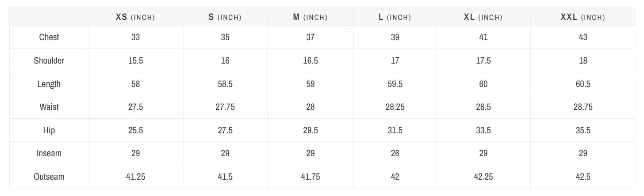Click the Waist row label
The height and width of the screenshot is (196, 644).
click(x=49, y=107)
